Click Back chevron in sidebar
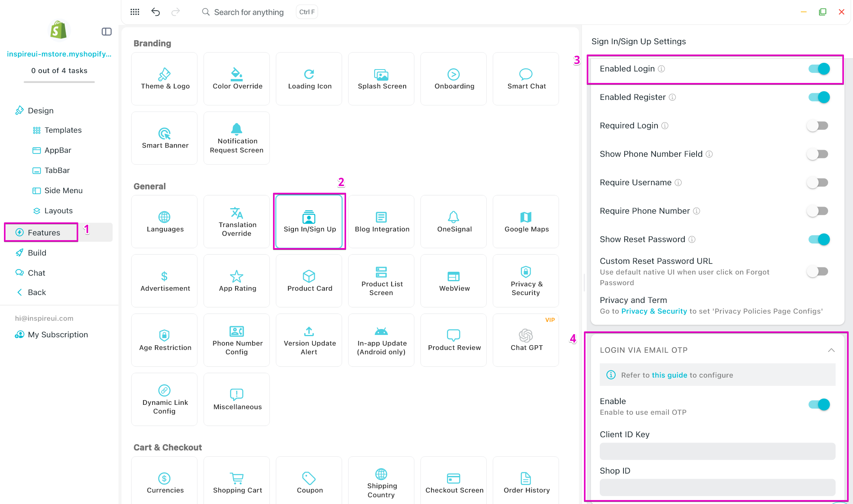 pyautogui.click(x=20, y=292)
